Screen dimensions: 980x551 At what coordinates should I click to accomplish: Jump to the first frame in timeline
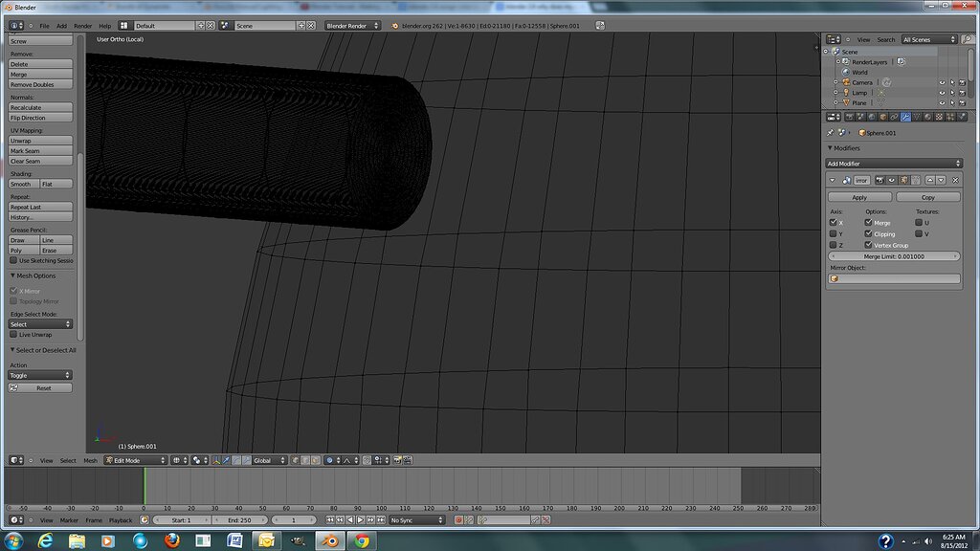coord(330,519)
